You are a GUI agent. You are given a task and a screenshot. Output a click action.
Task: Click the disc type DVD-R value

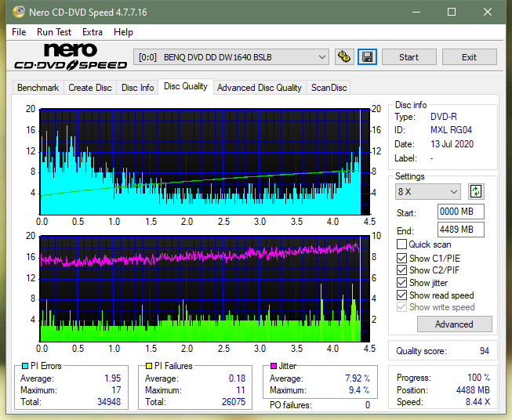444,117
